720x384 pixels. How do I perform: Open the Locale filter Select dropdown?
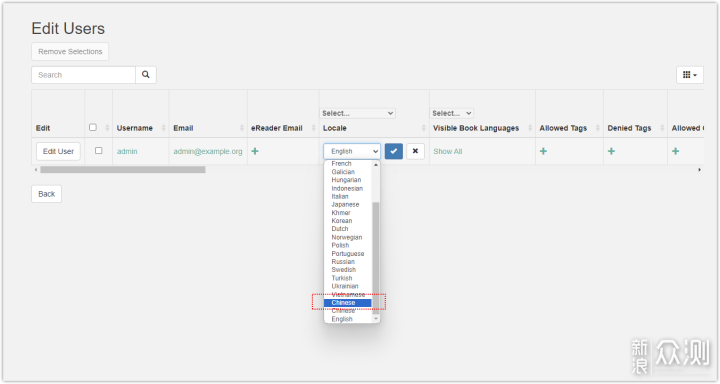point(357,113)
